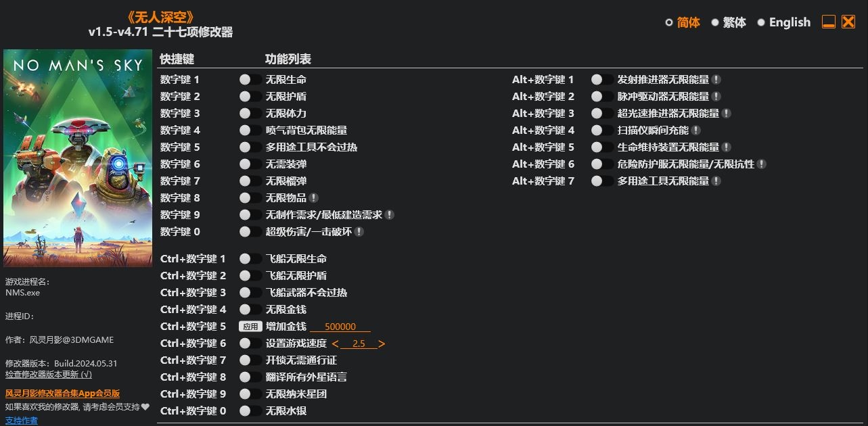The width and height of the screenshot is (868, 426).
Task: Open the 风灵月影修改器合集App会员版 link
Action: point(63,394)
